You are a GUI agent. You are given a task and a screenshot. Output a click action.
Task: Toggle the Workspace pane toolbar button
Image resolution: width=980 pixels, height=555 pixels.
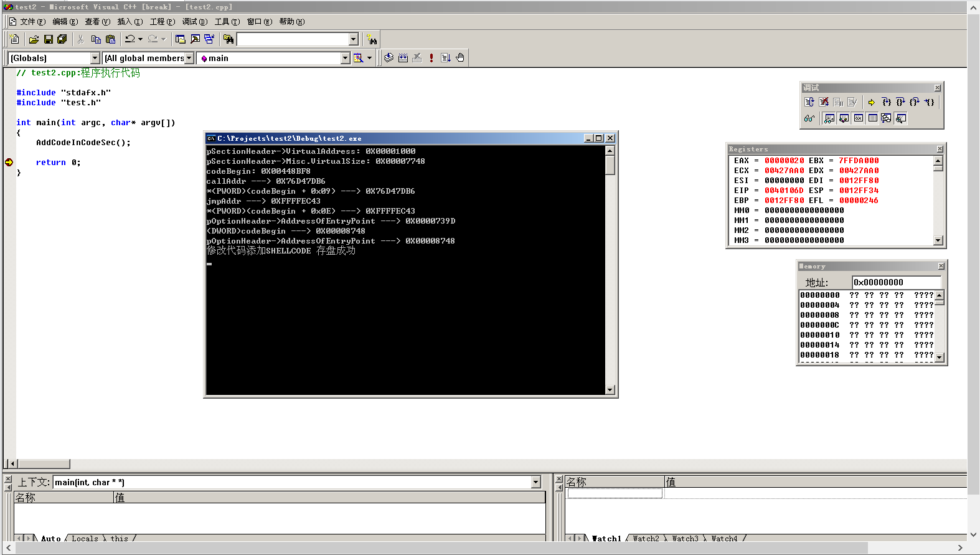point(181,39)
